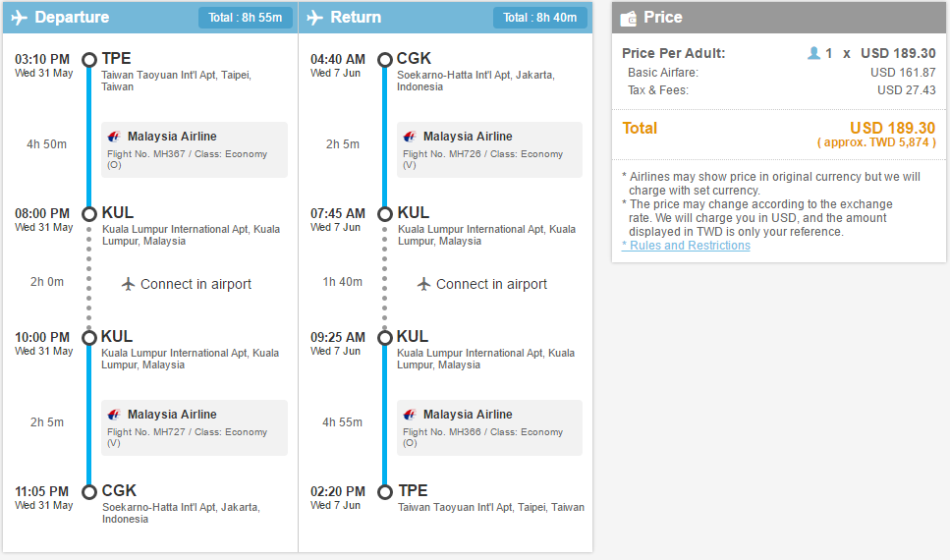Click Malaysia Airline logo for flight MH366
Viewport: 950px width, 560px height.
point(410,415)
